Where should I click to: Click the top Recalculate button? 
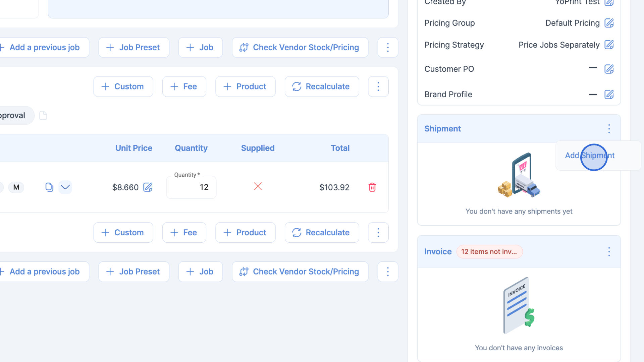pyautogui.click(x=322, y=86)
